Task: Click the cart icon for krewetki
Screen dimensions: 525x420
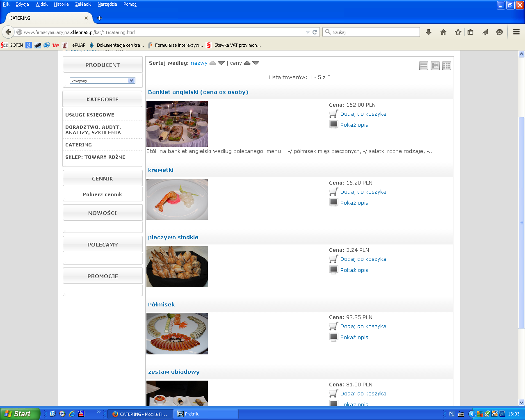Action: (333, 192)
